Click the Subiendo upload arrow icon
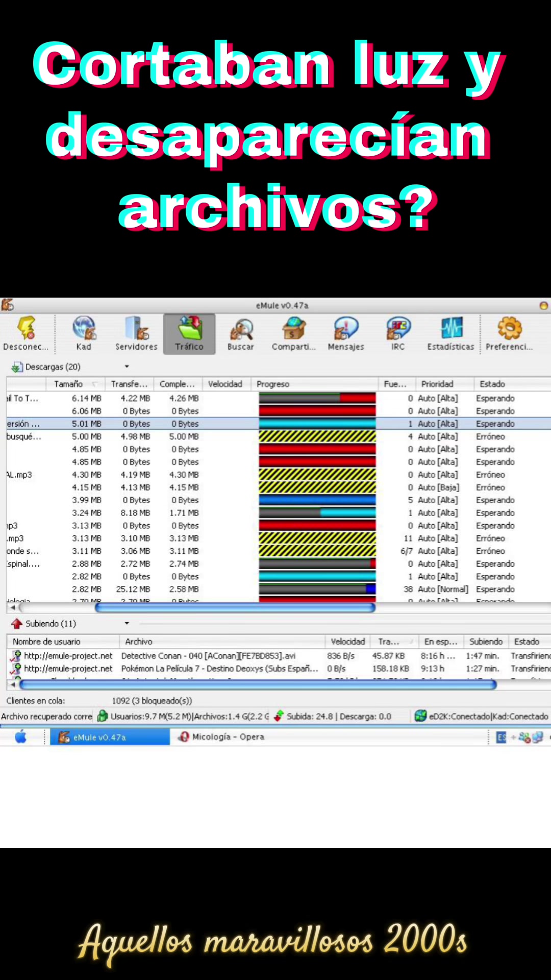Screen dimensions: 551x980 [x=17, y=624]
